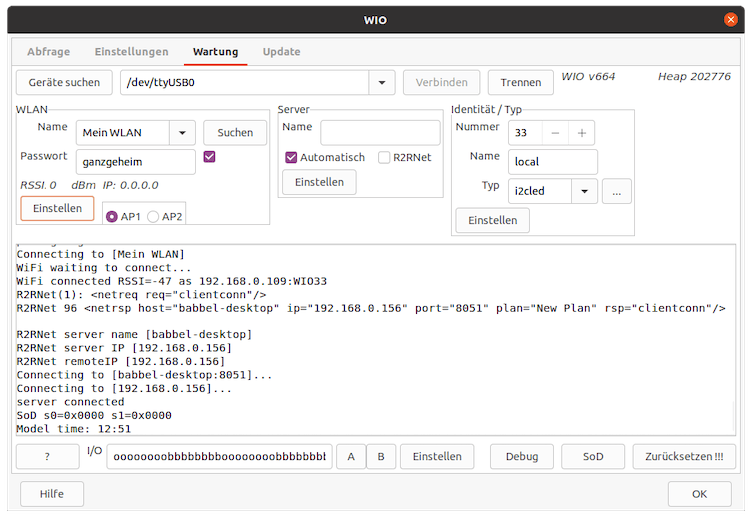
Task: Close the WIO dialog window
Action: (x=731, y=19)
